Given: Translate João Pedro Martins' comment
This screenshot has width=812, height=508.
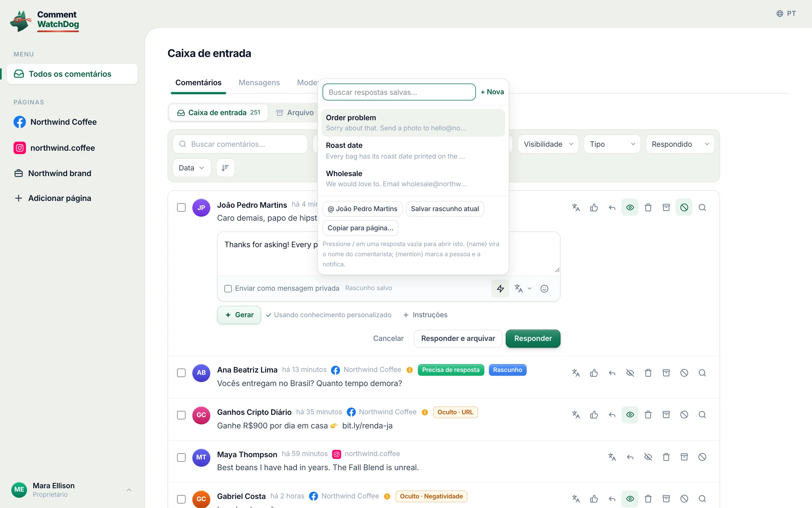Looking at the screenshot, I should [x=576, y=207].
